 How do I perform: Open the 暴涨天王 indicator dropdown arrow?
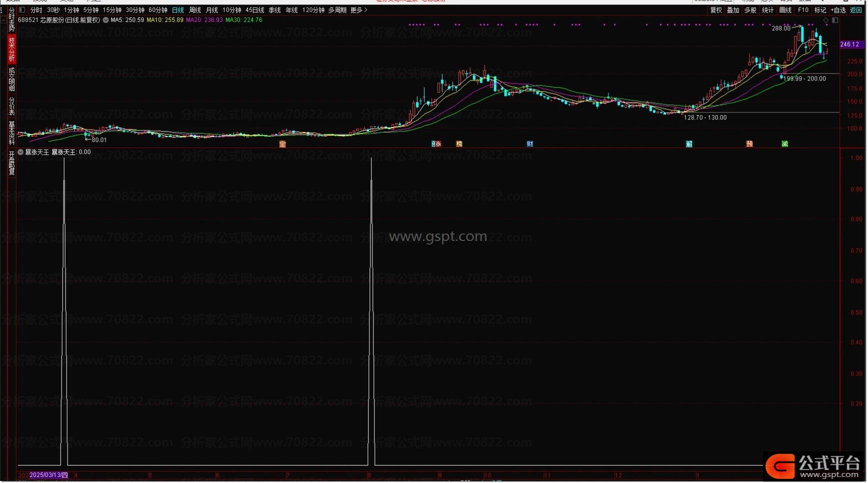20,152
